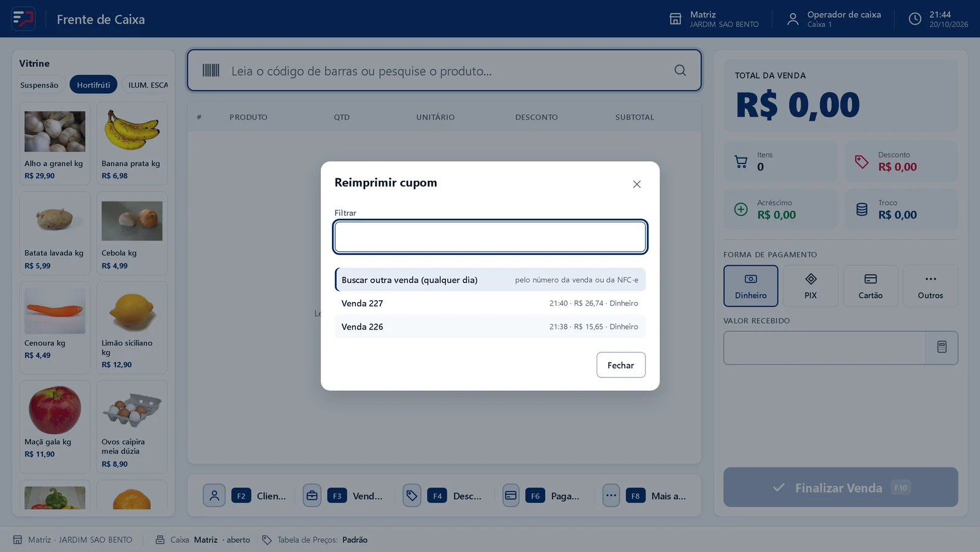980x552 pixels.
Task: Choose Venda 227 from the list
Action: 490,303
